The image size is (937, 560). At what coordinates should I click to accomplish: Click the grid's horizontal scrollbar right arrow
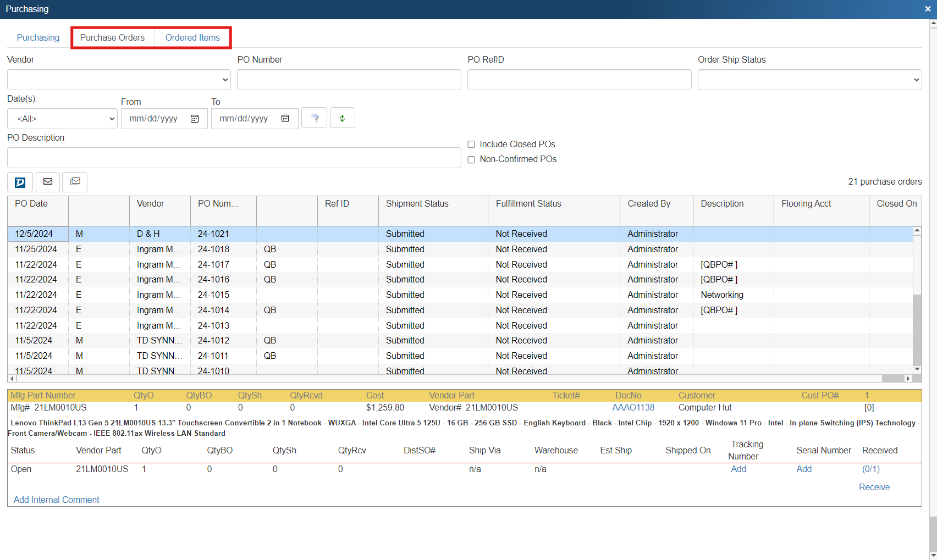coord(908,378)
